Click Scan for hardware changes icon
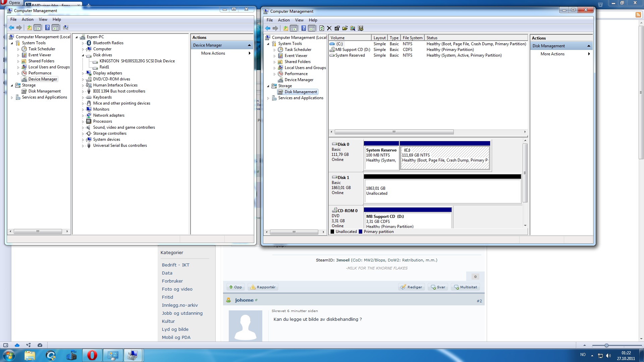 66,27
